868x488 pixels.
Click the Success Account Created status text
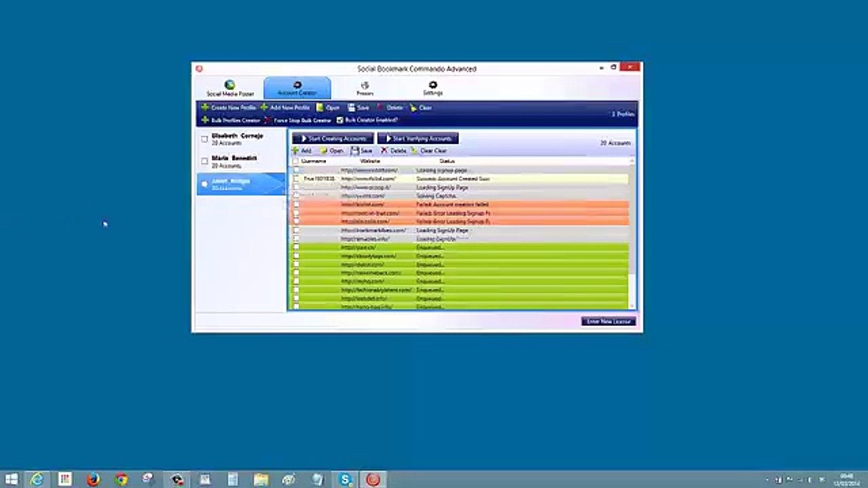point(453,179)
